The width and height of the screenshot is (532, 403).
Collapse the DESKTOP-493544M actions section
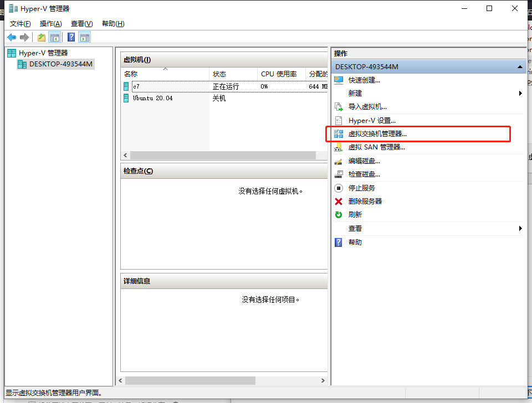pyautogui.click(x=520, y=67)
